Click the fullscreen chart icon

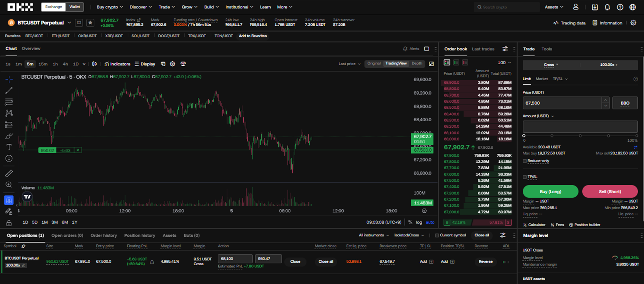(431, 64)
